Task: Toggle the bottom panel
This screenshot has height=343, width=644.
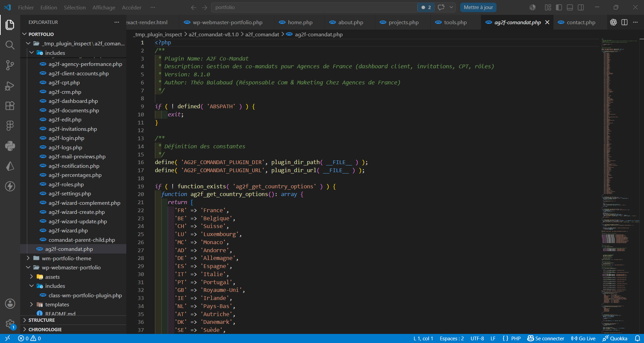Action: (570, 7)
